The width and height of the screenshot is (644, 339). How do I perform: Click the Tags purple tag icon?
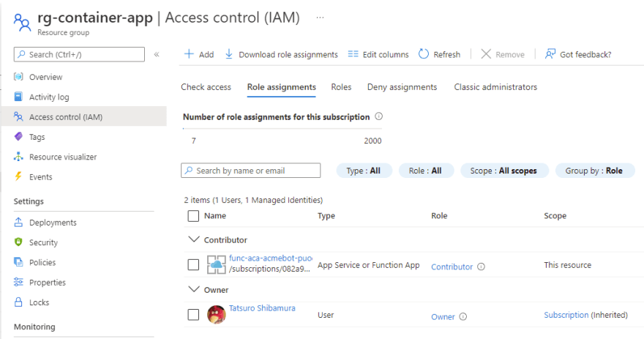(x=18, y=136)
